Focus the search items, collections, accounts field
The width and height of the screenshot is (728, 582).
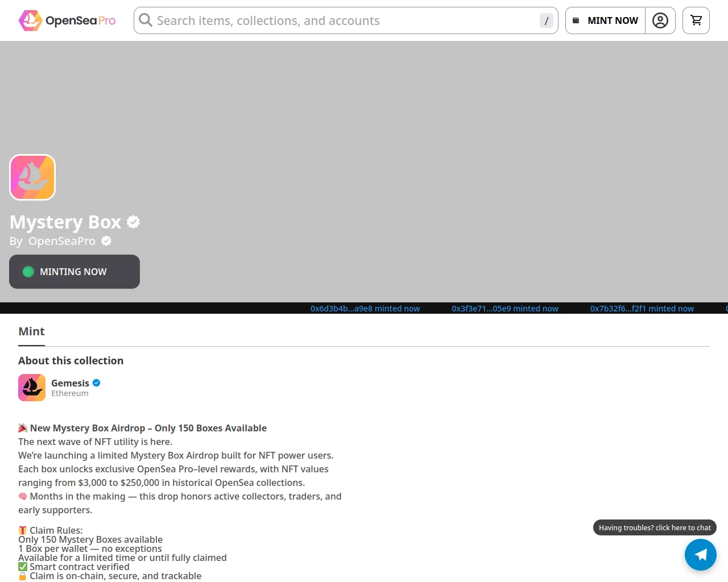click(346, 20)
